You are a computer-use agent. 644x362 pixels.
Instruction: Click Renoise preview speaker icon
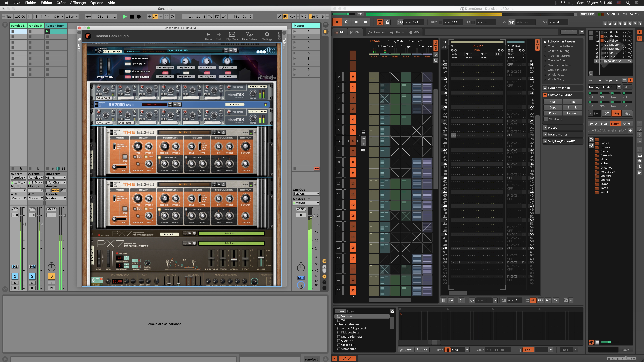click(x=591, y=342)
